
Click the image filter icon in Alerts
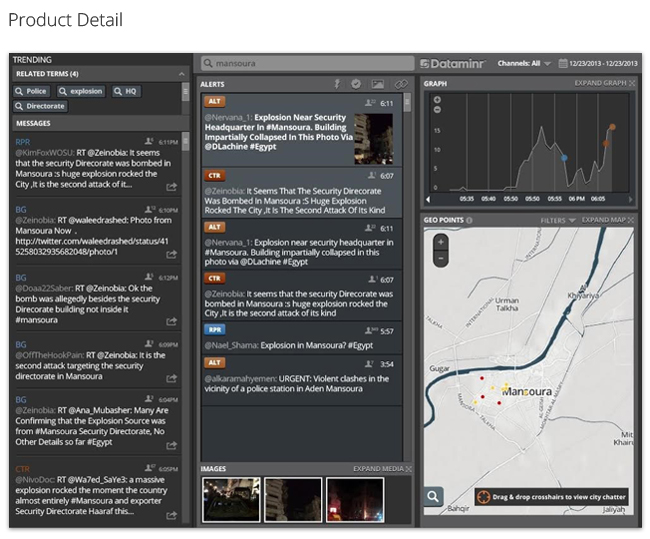click(x=378, y=84)
